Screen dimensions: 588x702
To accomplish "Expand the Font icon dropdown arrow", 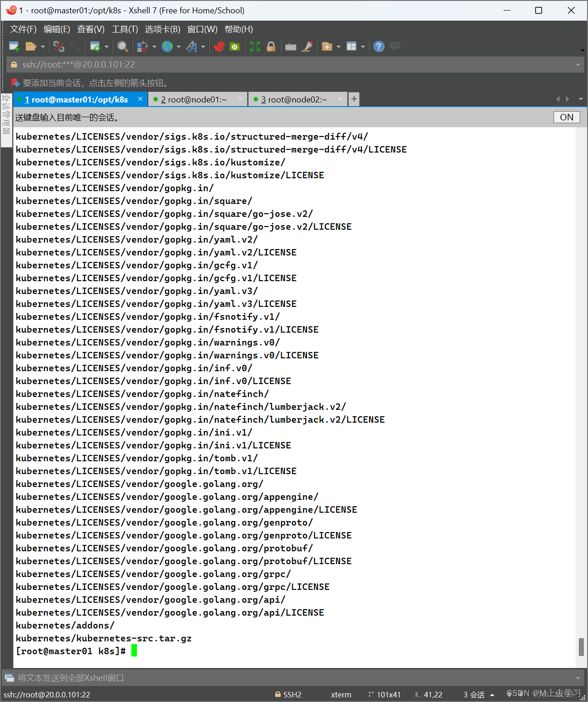I will [203, 47].
